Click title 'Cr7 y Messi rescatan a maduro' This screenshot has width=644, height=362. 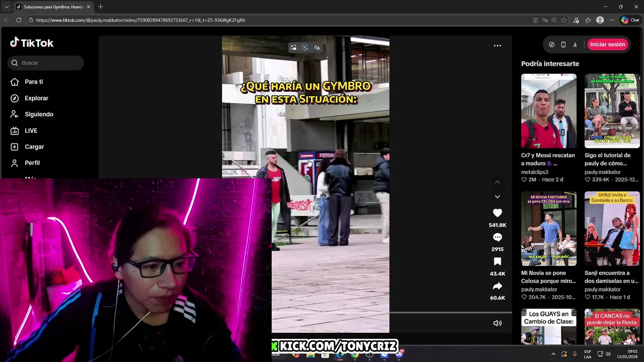point(548,159)
